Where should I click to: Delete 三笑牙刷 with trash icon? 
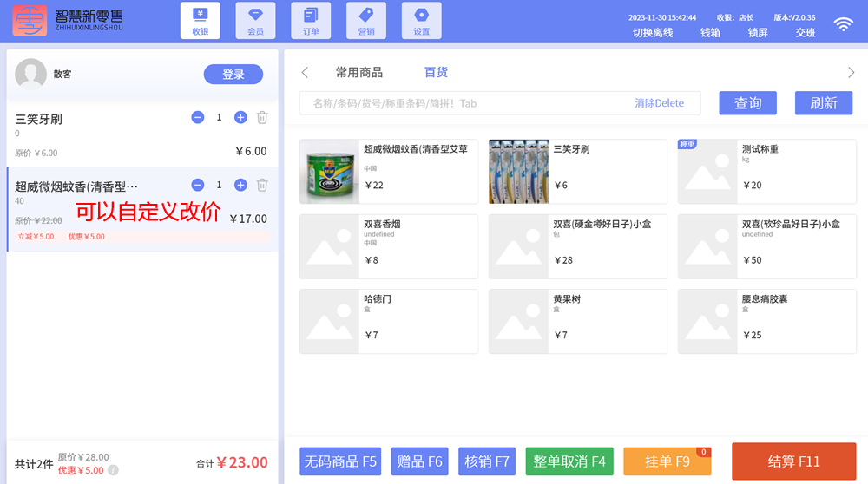coord(262,117)
